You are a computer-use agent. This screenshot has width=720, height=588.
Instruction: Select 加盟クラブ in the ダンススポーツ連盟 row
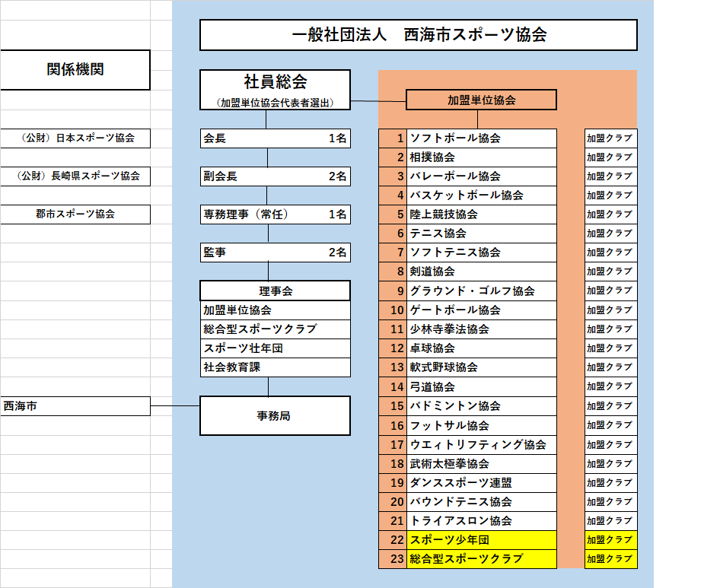pyautogui.click(x=610, y=483)
